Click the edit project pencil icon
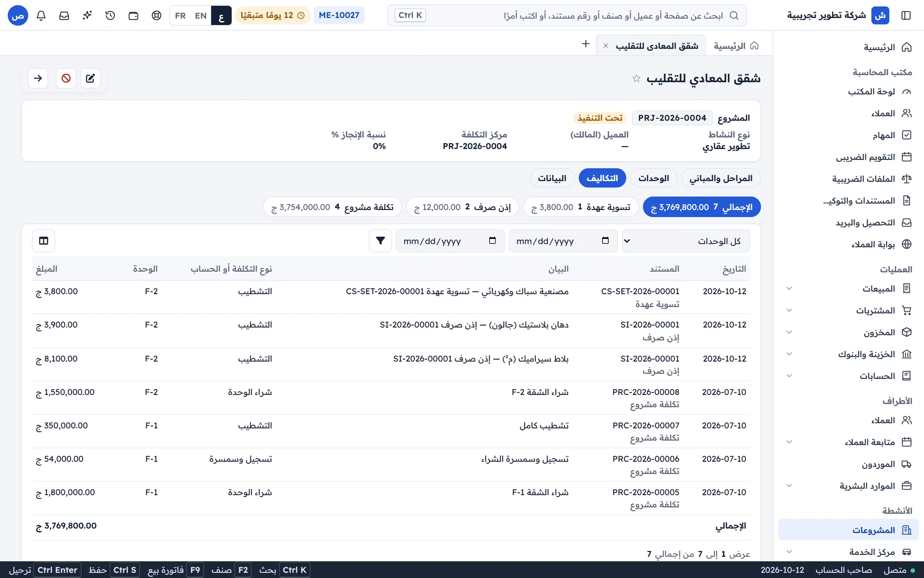The height and width of the screenshot is (578, 924). (x=90, y=78)
